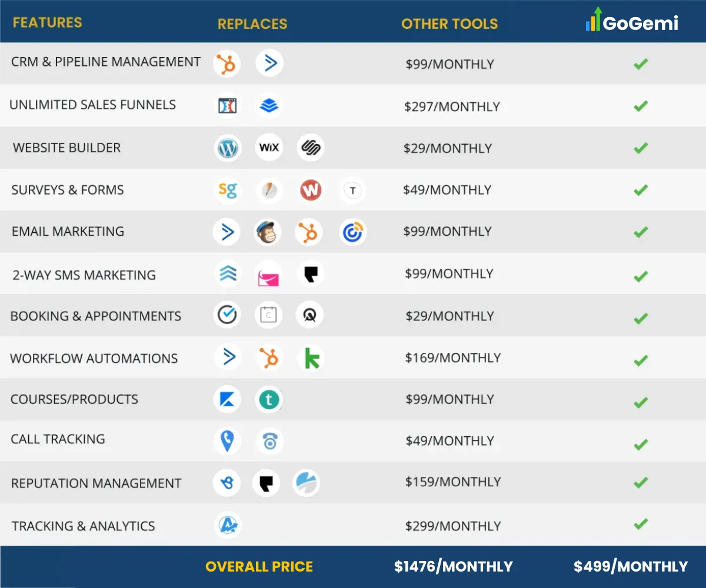706x588 pixels.
Task: Click the $1476/MONTHLY overall price
Action: coord(453,567)
